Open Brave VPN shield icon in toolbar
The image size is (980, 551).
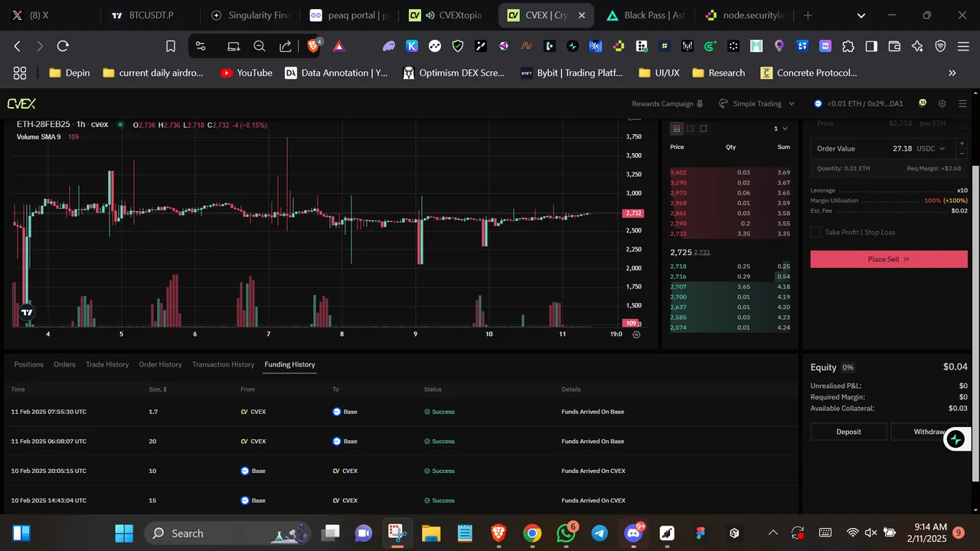point(940,47)
